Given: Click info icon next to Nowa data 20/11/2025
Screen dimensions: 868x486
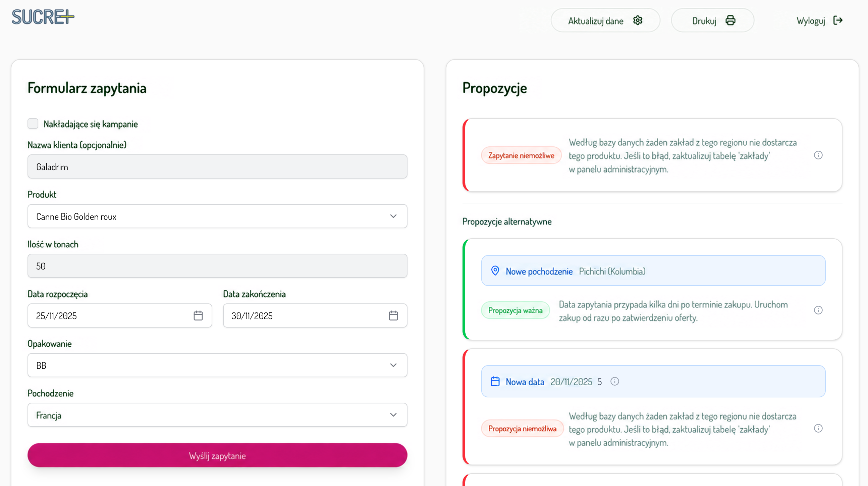Looking at the screenshot, I should [614, 381].
